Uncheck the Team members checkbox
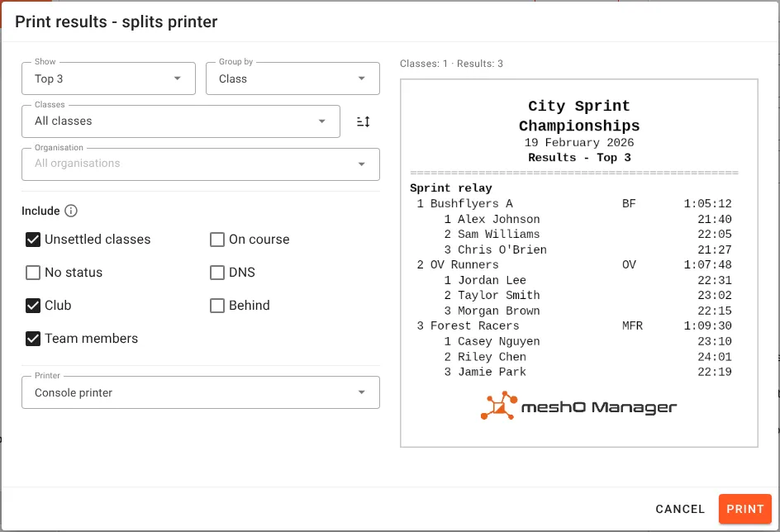This screenshot has height=532, width=780. click(x=33, y=339)
